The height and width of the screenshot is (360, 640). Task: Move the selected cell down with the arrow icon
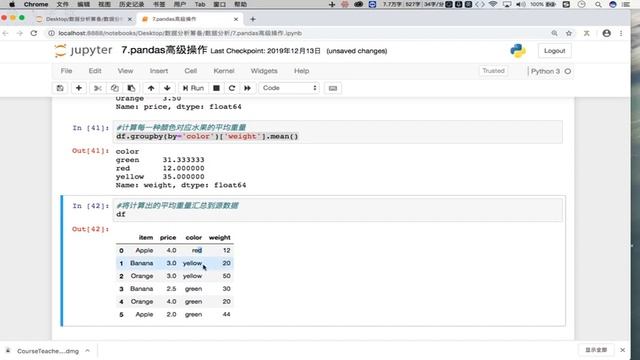tap(167, 88)
